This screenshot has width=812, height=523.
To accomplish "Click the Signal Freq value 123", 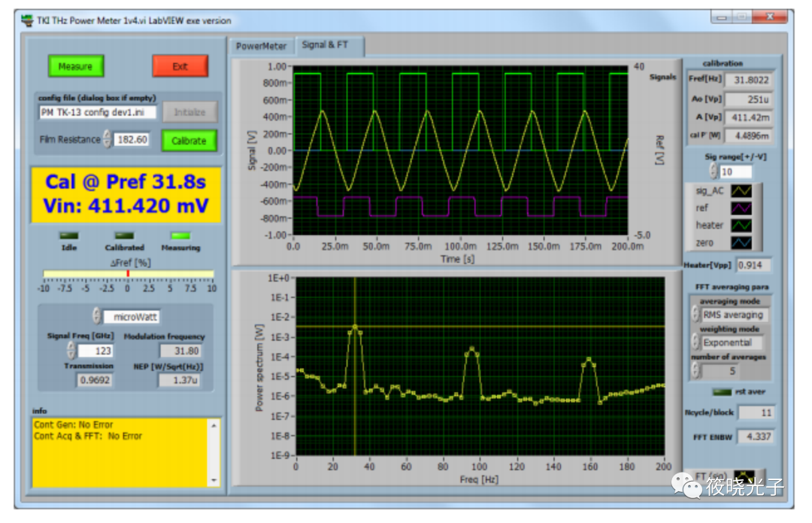I will pos(95,351).
